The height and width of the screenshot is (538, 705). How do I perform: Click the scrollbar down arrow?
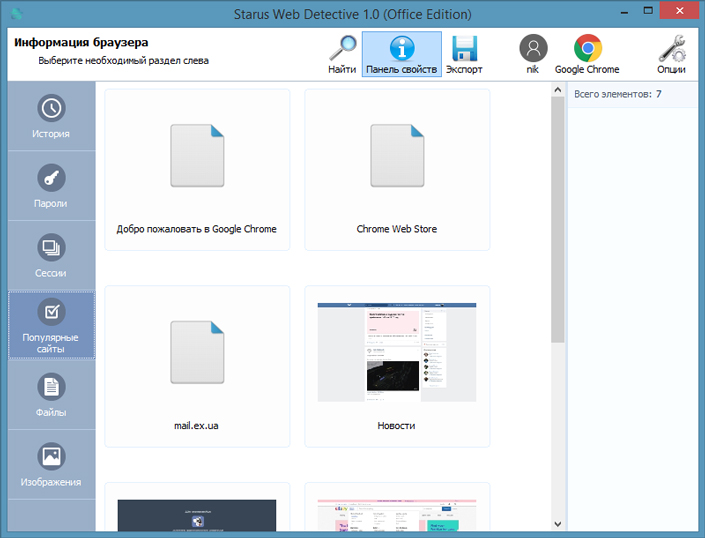(558, 524)
